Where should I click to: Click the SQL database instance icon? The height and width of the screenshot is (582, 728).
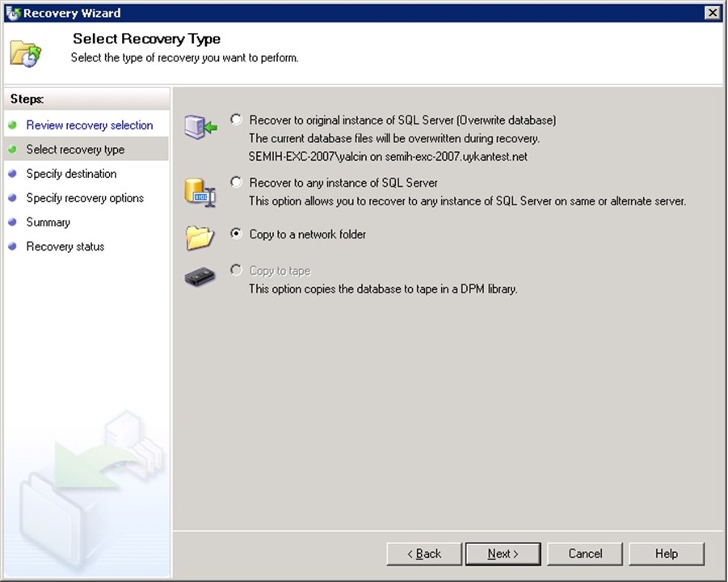coord(200,191)
